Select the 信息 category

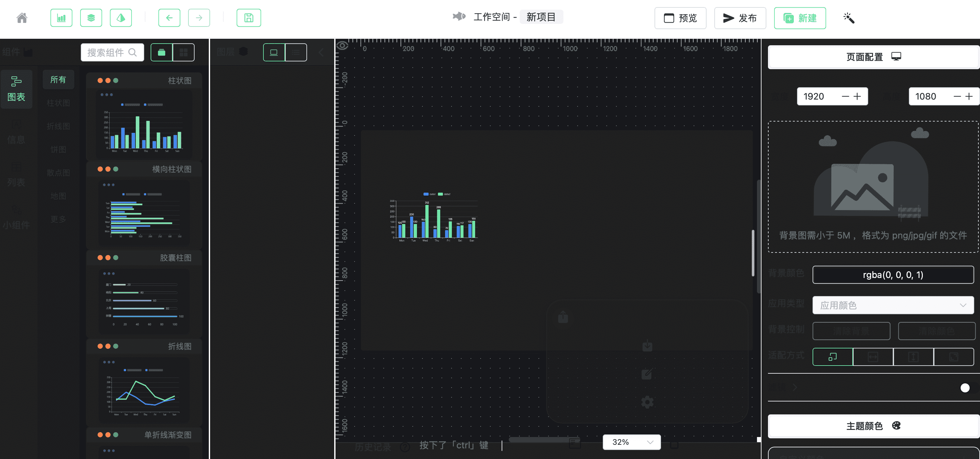(16, 132)
